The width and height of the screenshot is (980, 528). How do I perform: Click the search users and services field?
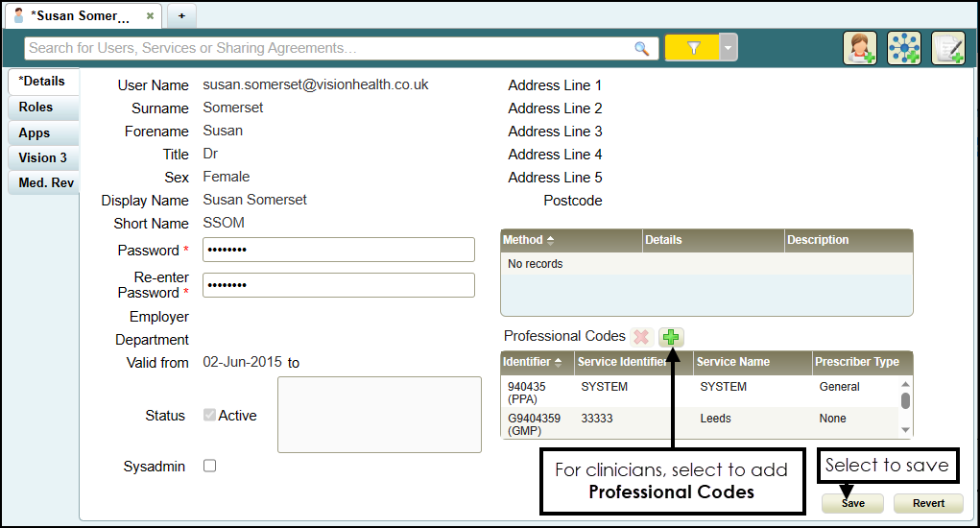[x=341, y=48]
